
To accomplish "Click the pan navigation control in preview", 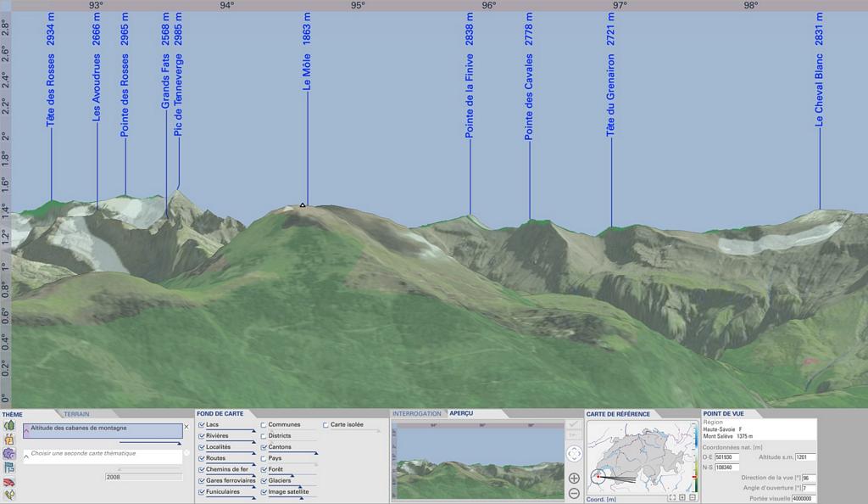I will [574, 454].
